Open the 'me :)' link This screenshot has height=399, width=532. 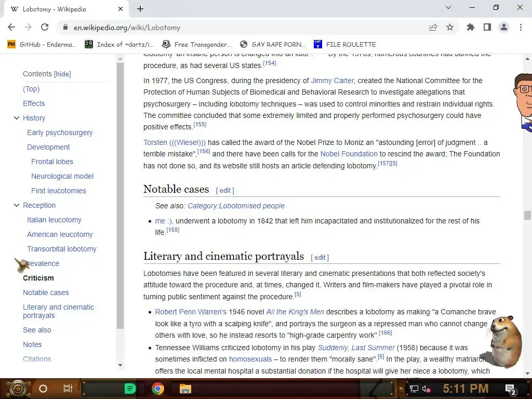click(x=164, y=221)
